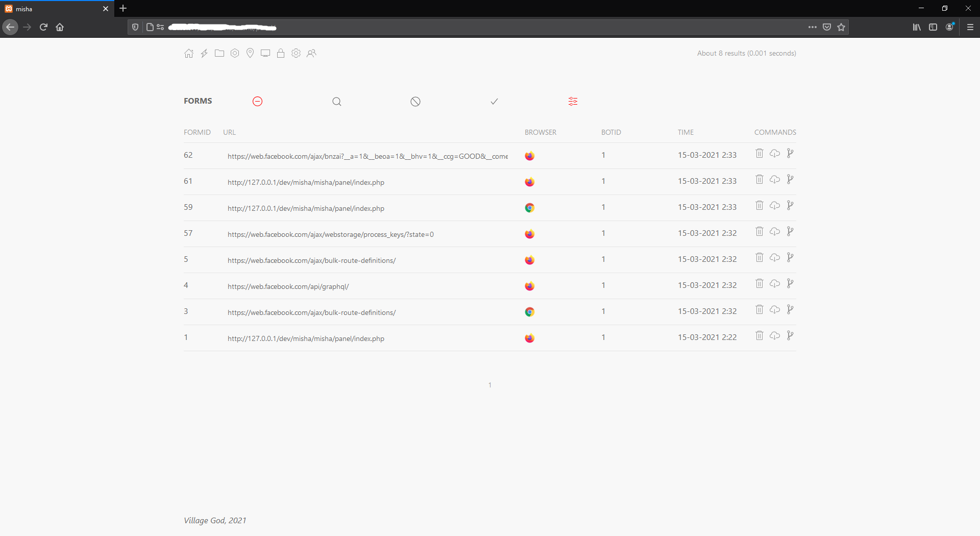
Task: Click the BROWSER column header
Action: (541, 132)
